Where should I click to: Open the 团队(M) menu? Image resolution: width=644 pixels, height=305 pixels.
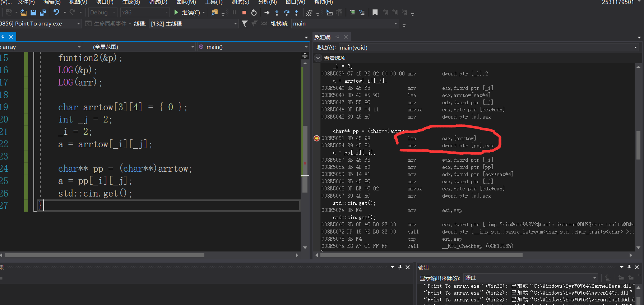pos(186,2)
